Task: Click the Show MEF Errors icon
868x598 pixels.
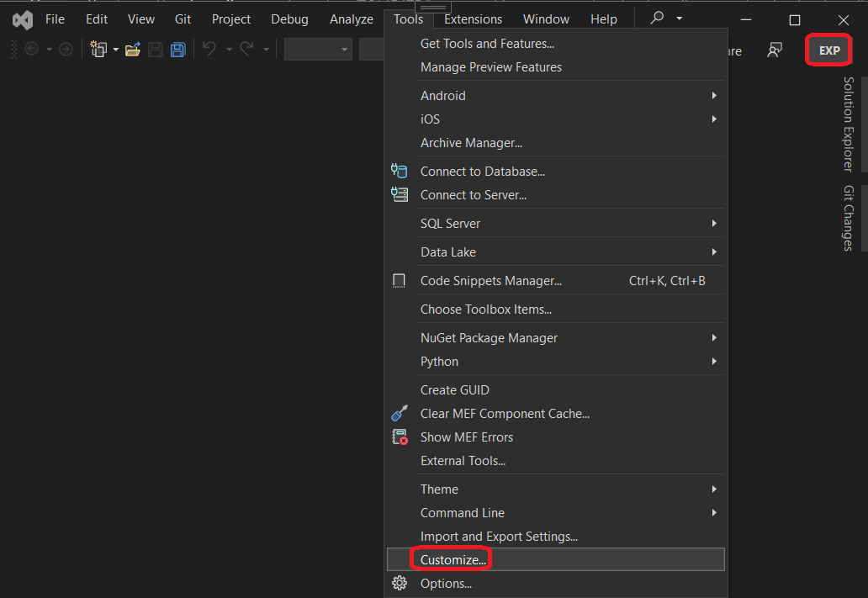Action: tap(399, 437)
